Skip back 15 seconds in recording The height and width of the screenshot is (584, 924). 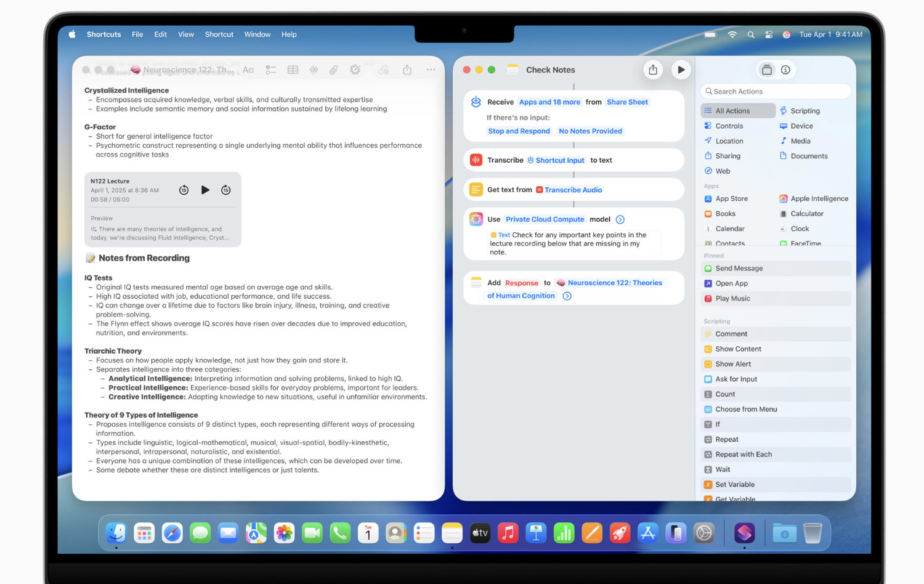click(184, 190)
